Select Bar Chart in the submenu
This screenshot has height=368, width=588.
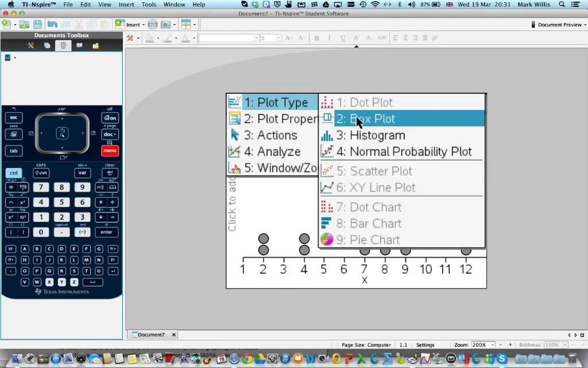tap(401, 224)
